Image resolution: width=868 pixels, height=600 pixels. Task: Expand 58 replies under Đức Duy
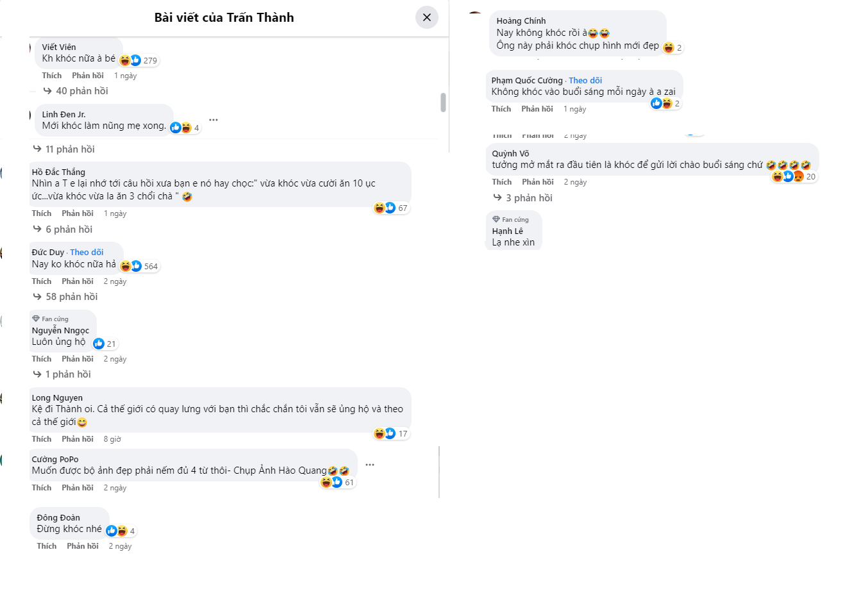(x=71, y=297)
